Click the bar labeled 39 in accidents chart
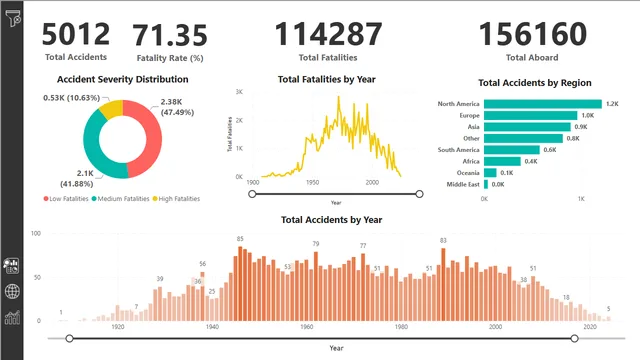The image size is (640, 360). click(160, 304)
